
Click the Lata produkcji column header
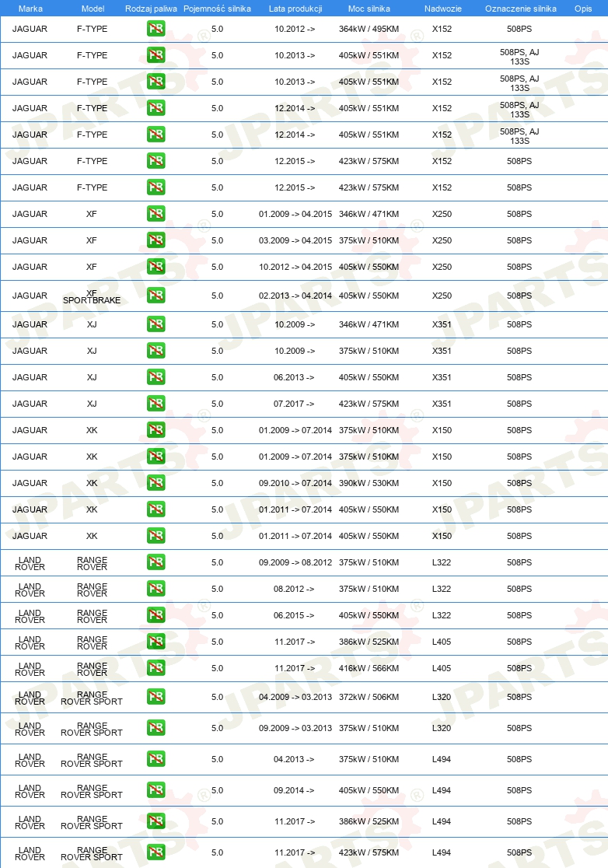295,9
